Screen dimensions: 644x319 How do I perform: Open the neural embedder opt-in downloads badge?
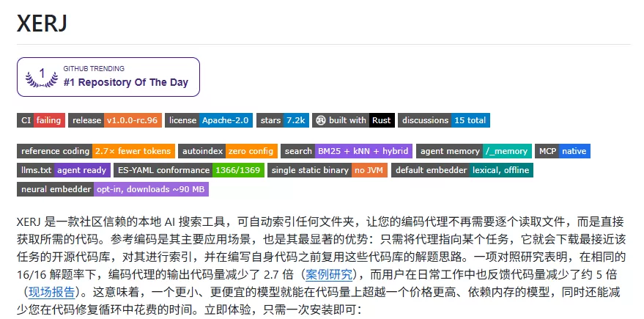(x=113, y=189)
